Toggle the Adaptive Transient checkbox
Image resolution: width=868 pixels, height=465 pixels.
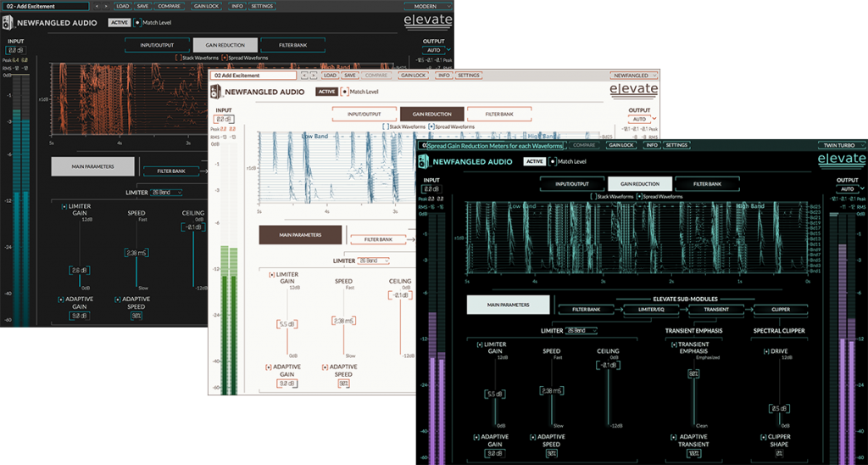point(674,437)
